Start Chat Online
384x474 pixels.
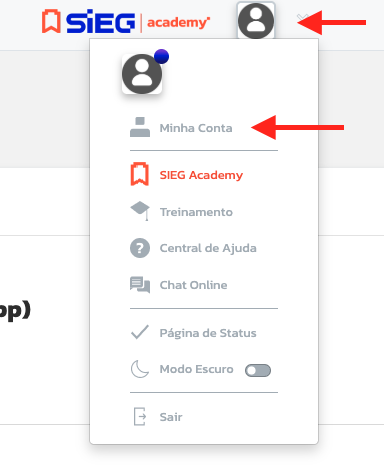(193, 285)
